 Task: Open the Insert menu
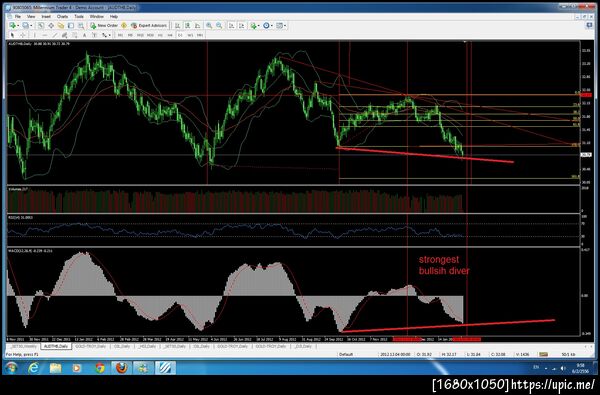pos(46,16)
